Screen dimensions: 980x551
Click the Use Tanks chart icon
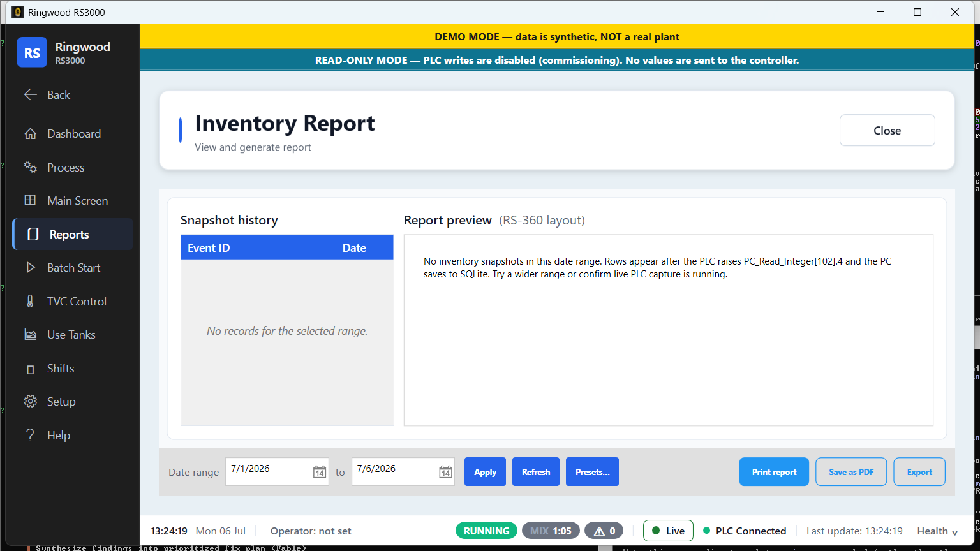[x=30, y=335]
